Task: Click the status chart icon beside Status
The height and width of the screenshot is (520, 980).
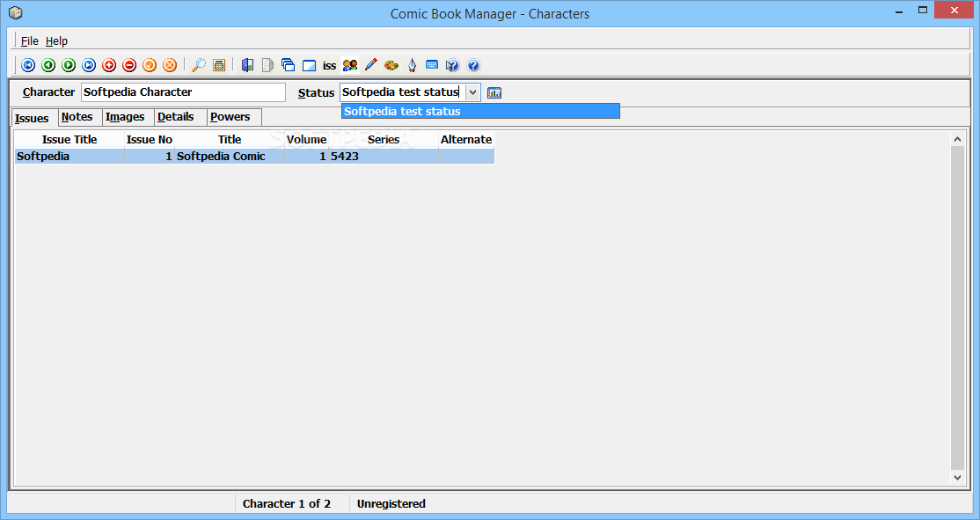Action: click(494, 92)
